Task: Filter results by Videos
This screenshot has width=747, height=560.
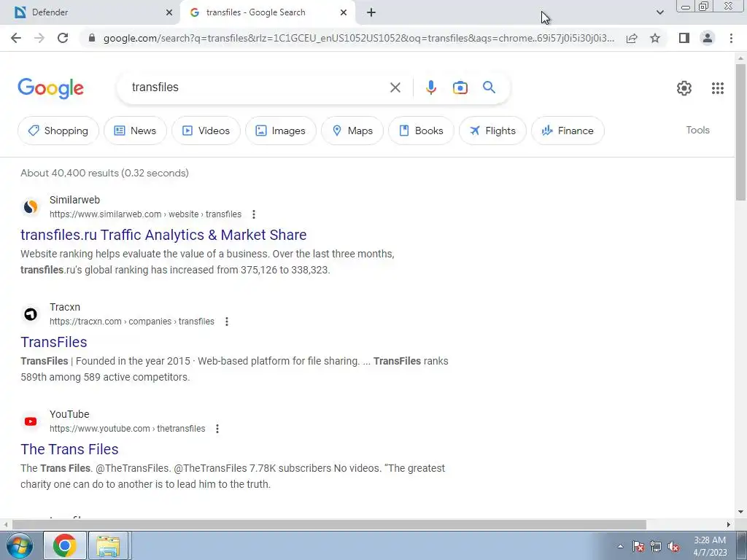Action: point(206,131)
